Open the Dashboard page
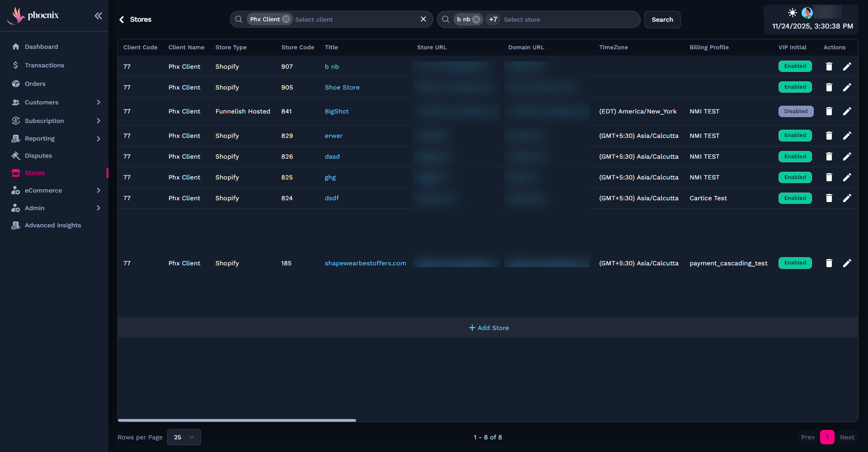The height and width of the screenshot is (452, 868). [41, 47]
